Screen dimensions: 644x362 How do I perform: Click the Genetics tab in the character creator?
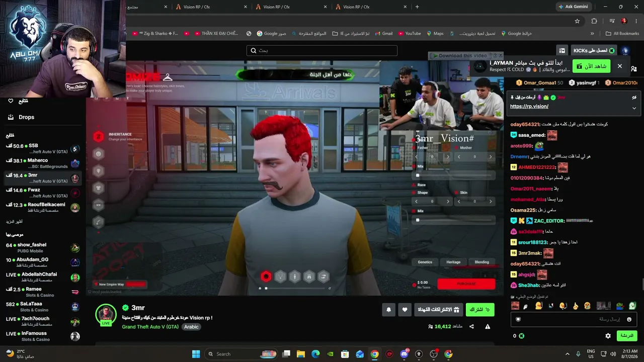(425, 262)
